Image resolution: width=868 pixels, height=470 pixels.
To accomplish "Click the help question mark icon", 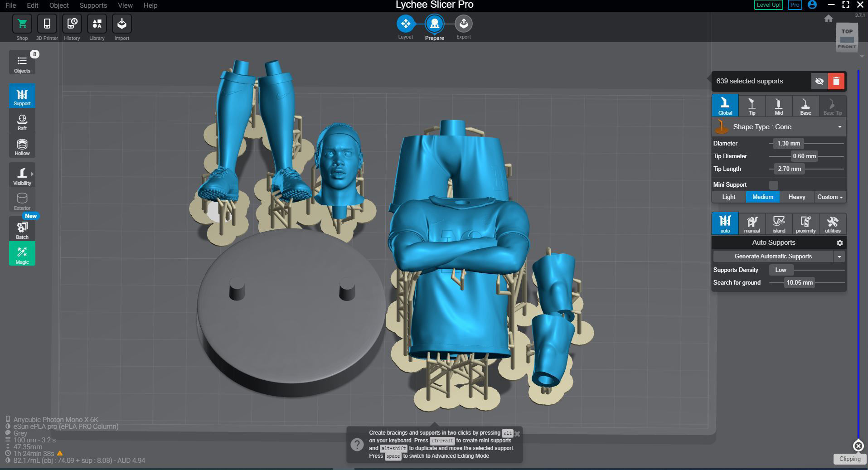I will pyautogui.click(x=357, y=445).
